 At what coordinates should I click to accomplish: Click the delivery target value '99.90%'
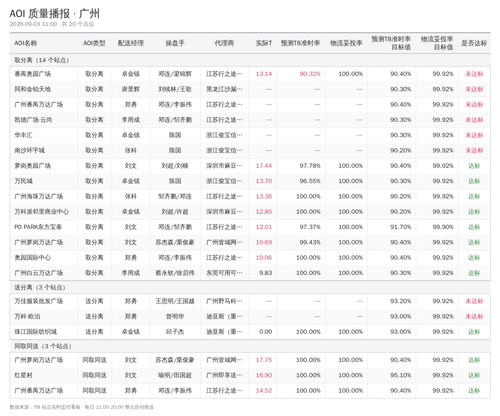[x=443, y=227]
